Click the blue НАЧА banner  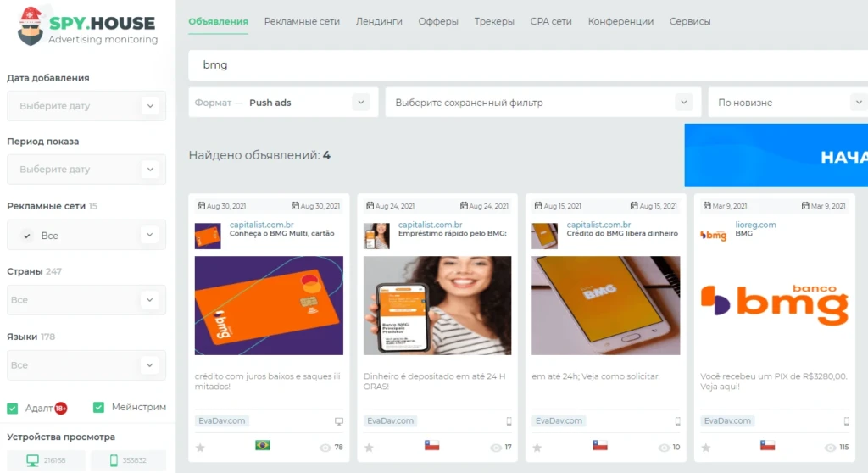[776, 155]
